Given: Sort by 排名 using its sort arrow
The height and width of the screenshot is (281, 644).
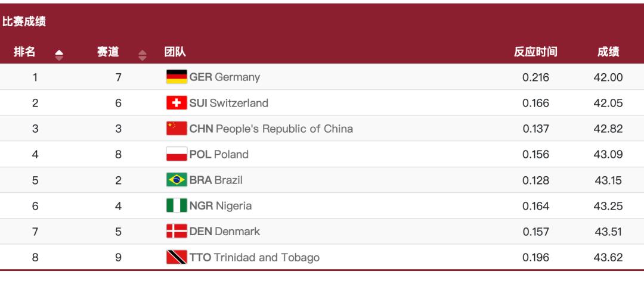Looking at the screenshot, I should click(58, 54).
